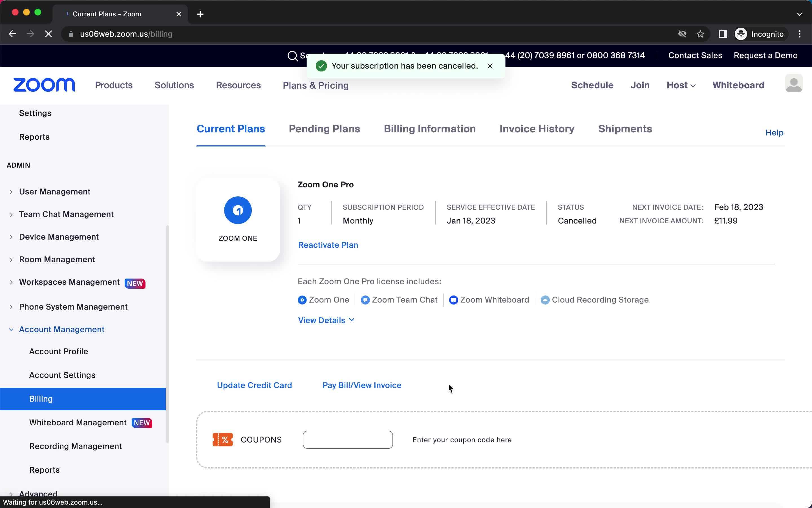The image size is (812, 508).
Task: Stop page loading with X button
Action: click(48, 34)
